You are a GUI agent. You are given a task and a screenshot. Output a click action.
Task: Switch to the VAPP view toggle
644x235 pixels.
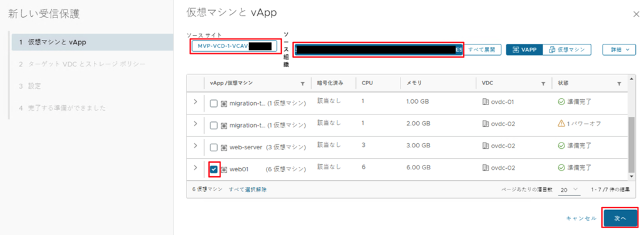pos(524,49)
